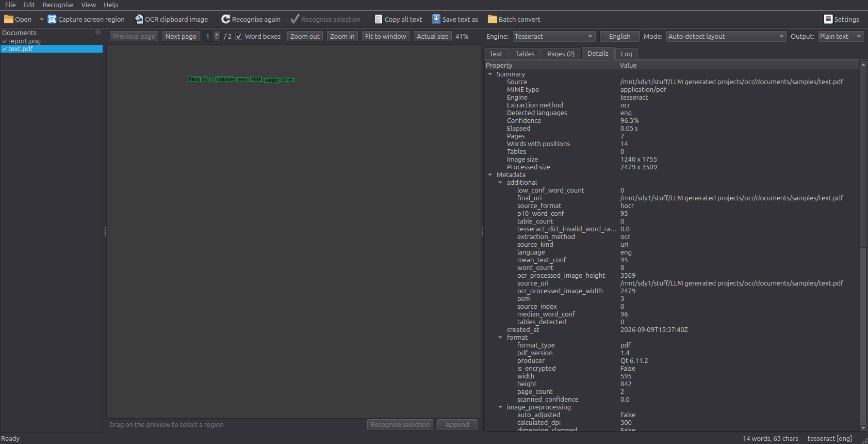Open the Help menu
Screen dimensions: 868x444
[x=110, y=5]
